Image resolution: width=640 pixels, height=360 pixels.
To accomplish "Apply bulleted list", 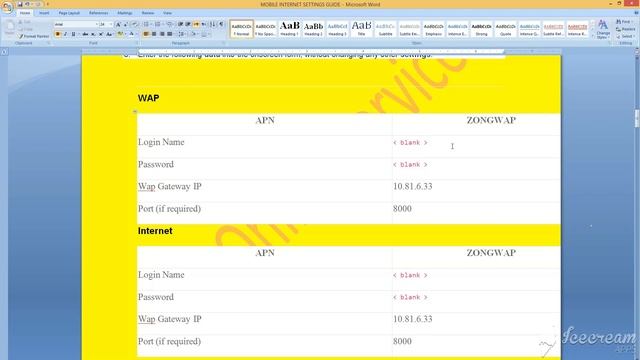I will tap(146, 24).
